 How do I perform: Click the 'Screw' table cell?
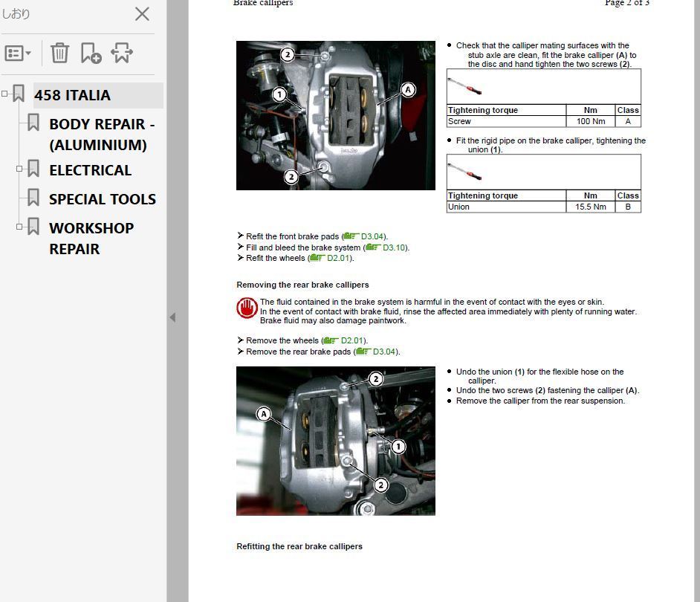click(506, 121)
